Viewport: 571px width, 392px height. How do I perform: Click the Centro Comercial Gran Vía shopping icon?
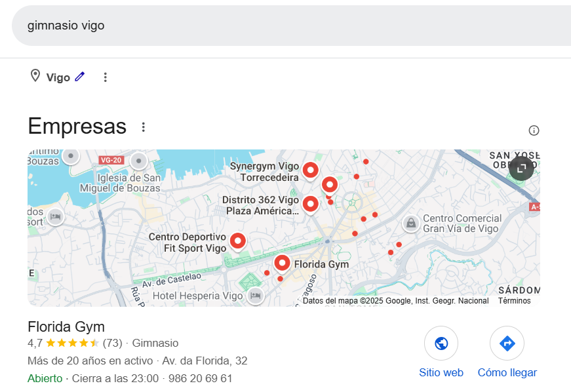coord(410,224)
